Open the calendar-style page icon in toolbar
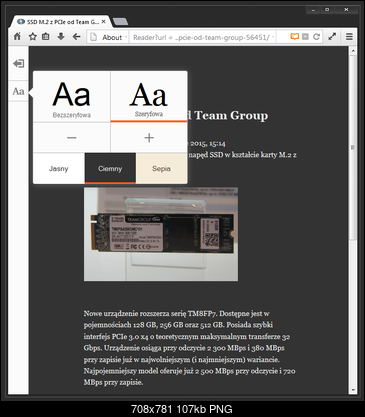This screenshot has height=417, width=365. (x=46, y=37)
